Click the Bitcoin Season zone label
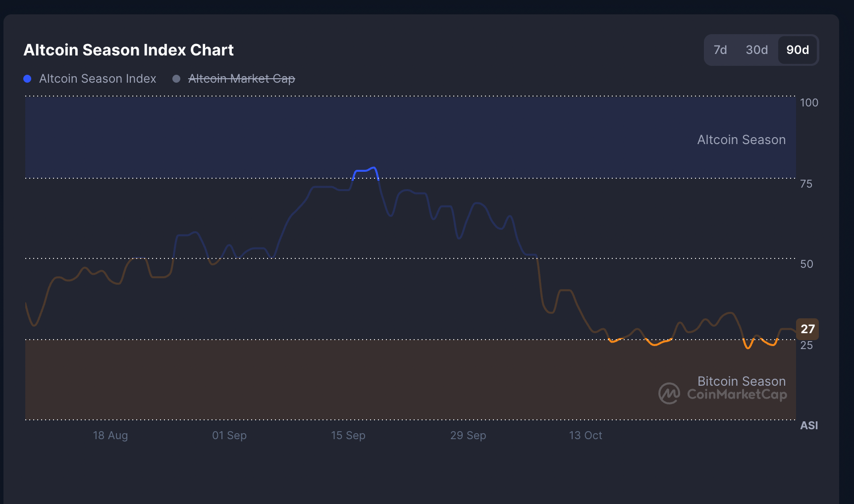 click(741, 381)
